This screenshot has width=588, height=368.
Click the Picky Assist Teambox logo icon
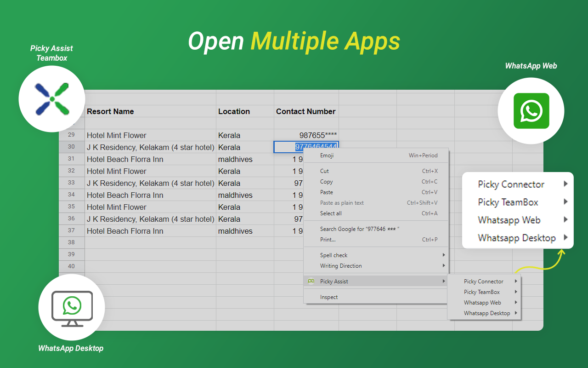pos(52,99)
